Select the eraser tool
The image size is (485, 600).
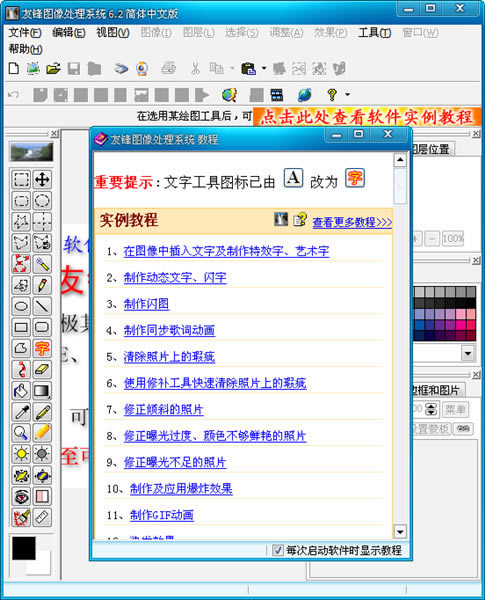point(42,369)
